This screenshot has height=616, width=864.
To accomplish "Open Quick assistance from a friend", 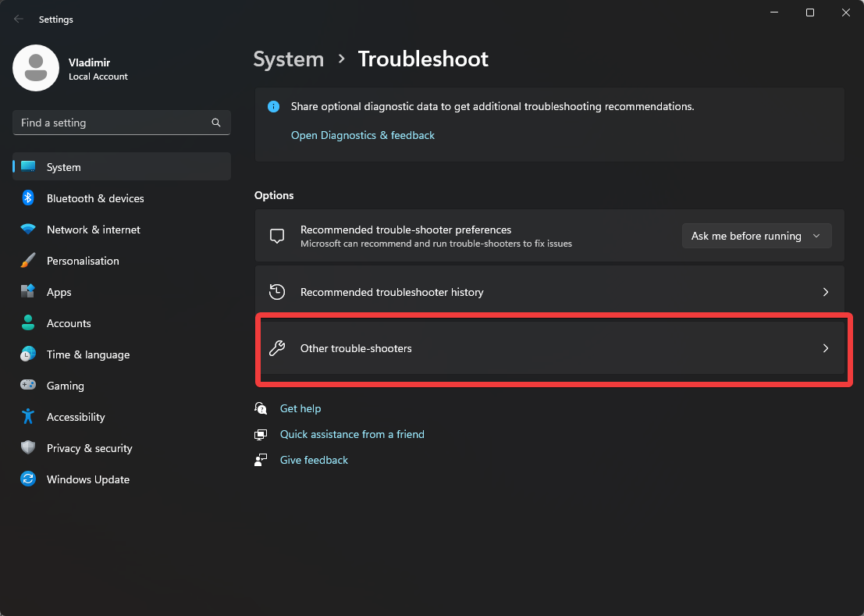I will [352, 434].
